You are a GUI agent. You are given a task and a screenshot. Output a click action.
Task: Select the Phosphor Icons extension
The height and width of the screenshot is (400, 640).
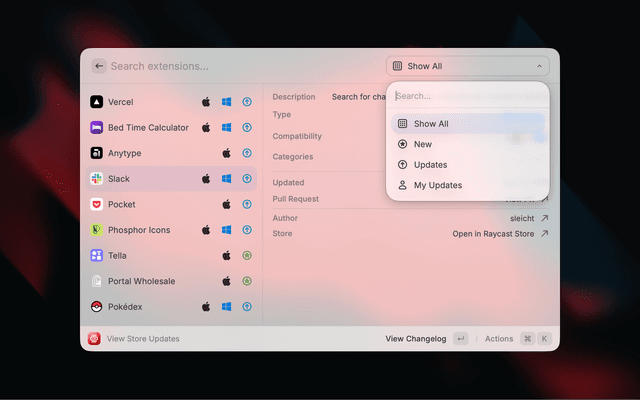pyautogui.click(x=138, y=230)
